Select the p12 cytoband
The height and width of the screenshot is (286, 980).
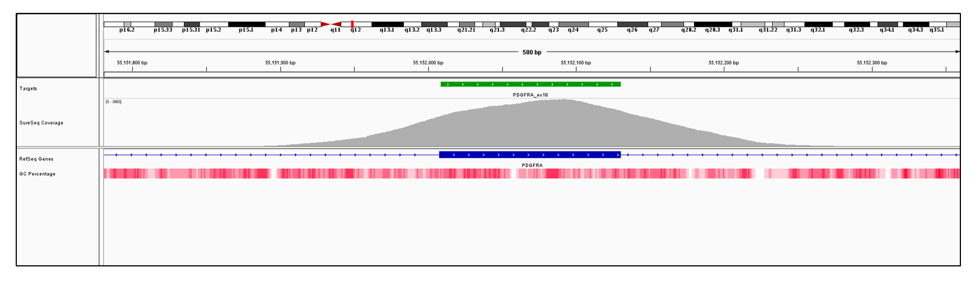click(x=312, y=30)
